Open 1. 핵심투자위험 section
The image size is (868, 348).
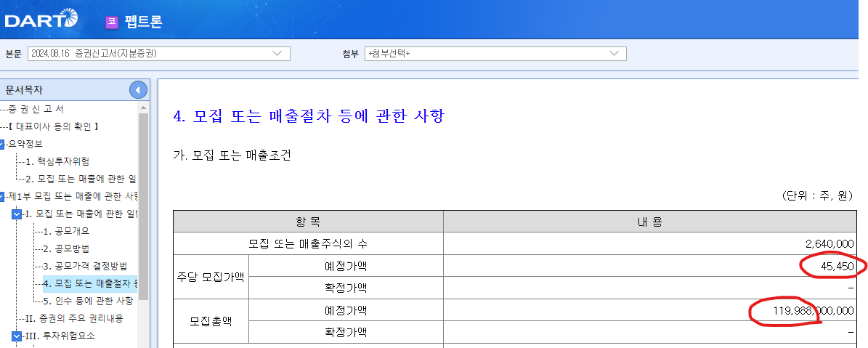tap(57, 161)
